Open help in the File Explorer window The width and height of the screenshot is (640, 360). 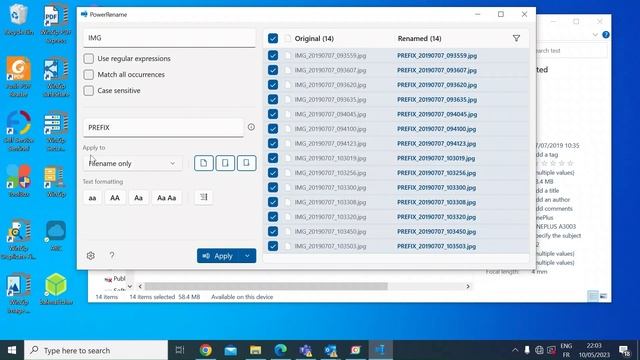coord(606,35)
